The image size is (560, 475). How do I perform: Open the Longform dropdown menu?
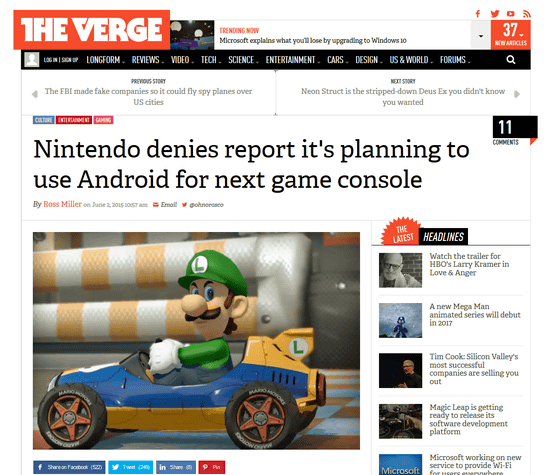105,60
